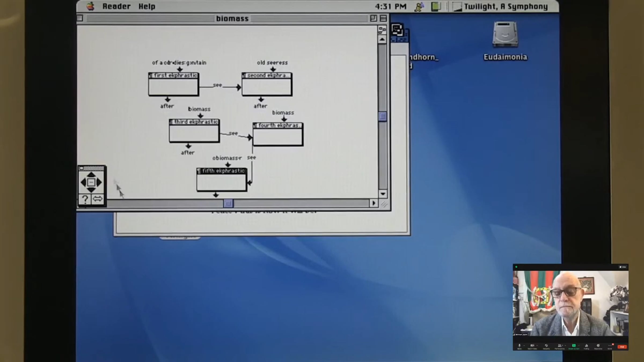The image size is (644, 362).
Task: Open Participants in the Zoom toolbar
Action: (x=559, y=346)
